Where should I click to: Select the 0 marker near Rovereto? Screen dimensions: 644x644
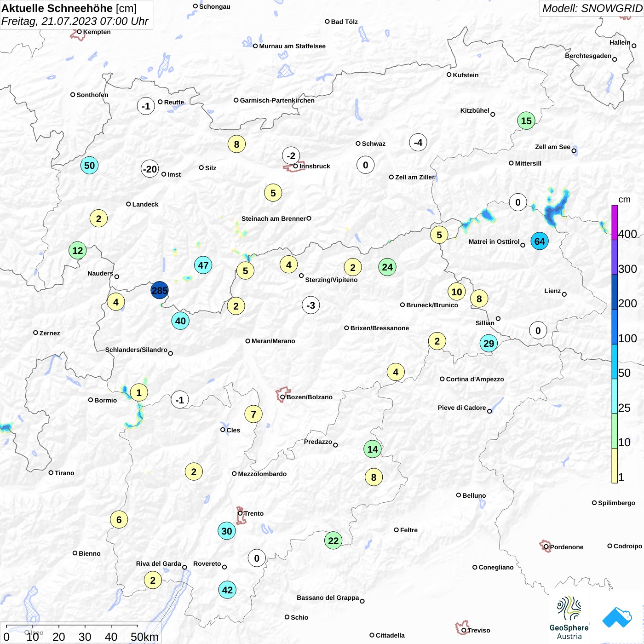click(x=257, y=558)
